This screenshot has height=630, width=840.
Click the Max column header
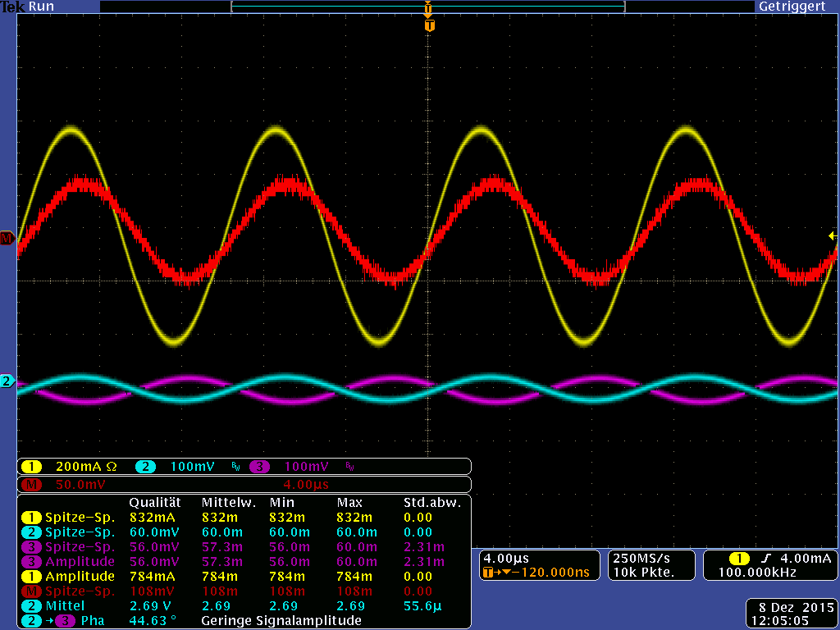tap(349, 503)
